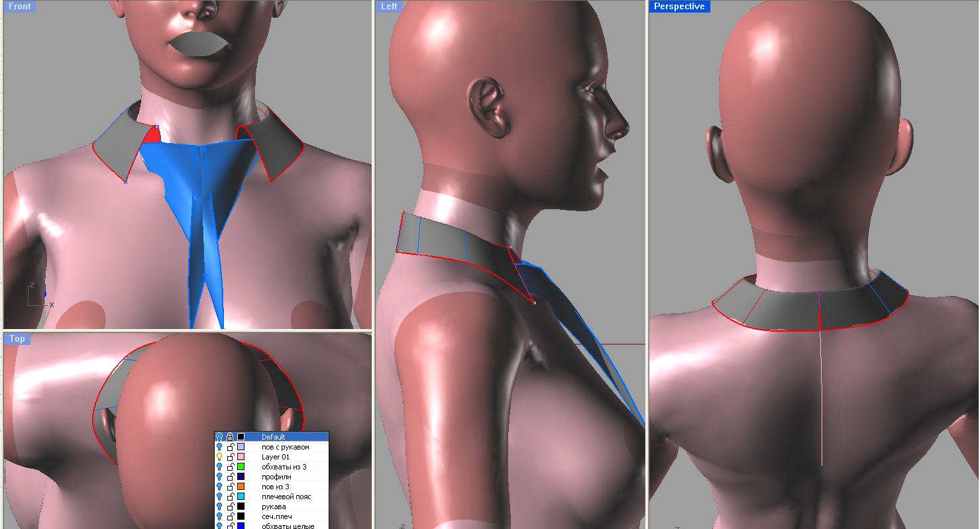Open the black swatch of «сеч.плеч» layer
Image resolution: width=980 pixels, height=529 pixels.
point(241,516)
